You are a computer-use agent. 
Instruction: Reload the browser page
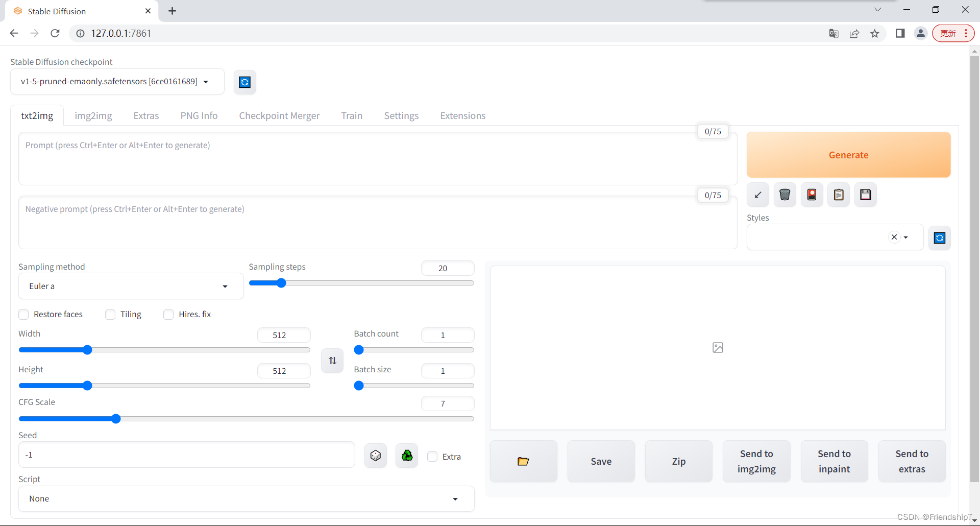point(55,33)
